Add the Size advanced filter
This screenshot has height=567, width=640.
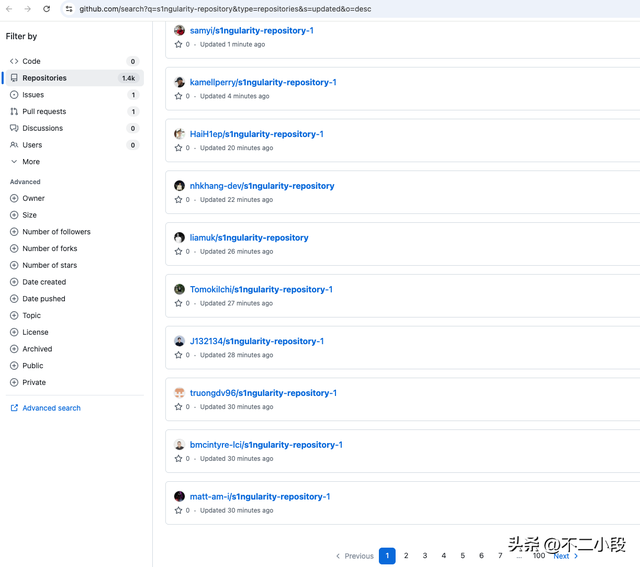(23, 215)
